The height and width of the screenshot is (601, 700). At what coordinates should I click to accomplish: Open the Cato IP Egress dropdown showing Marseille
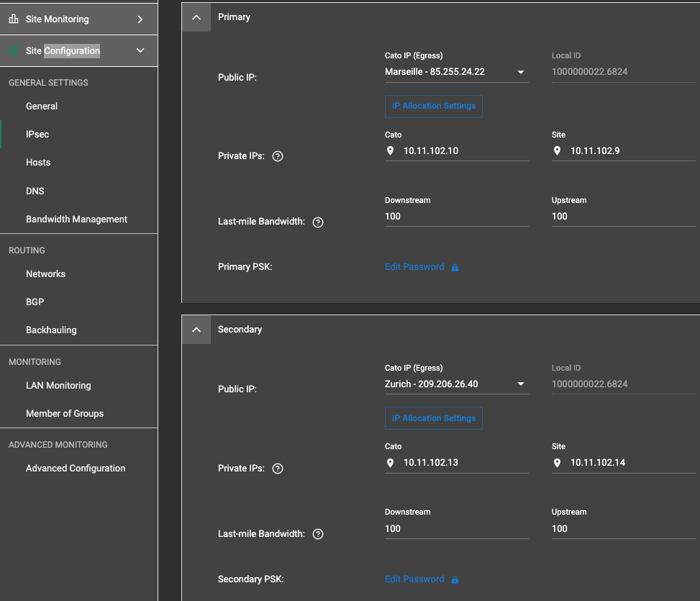pos(519,71)
